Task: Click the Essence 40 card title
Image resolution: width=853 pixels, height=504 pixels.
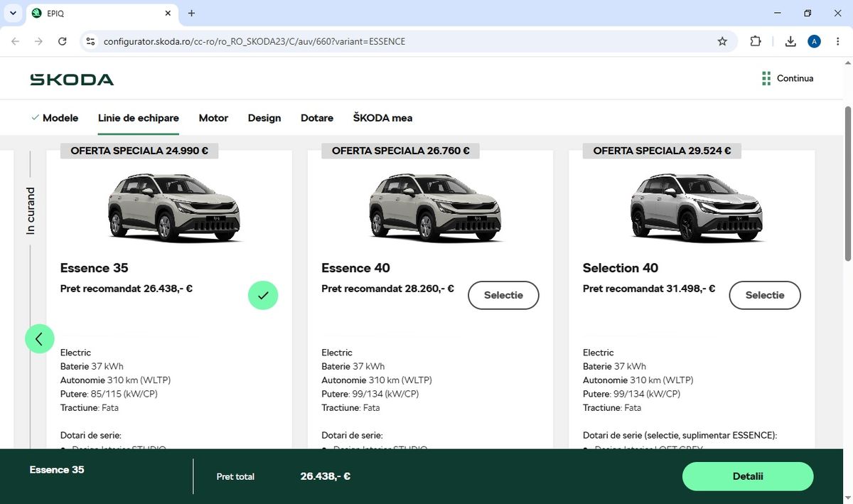Action: tap(355, 268)
